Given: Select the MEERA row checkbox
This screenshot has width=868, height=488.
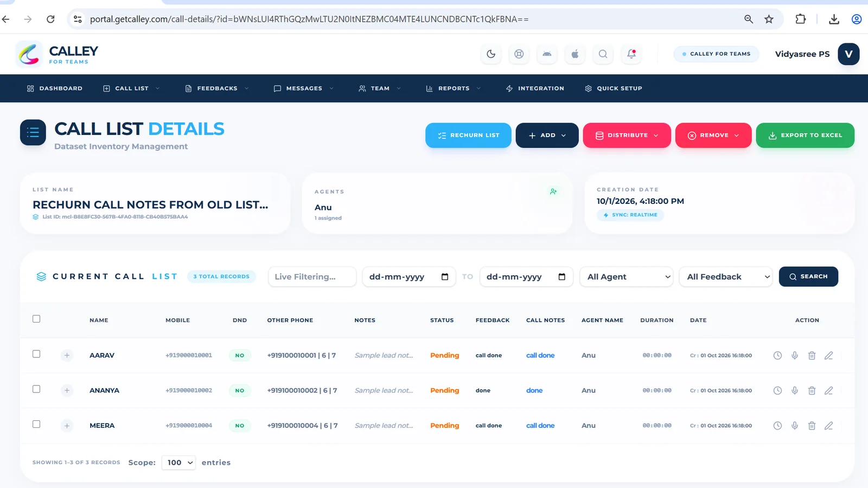Looking at the screenshot, I should (x=36, y=424).
